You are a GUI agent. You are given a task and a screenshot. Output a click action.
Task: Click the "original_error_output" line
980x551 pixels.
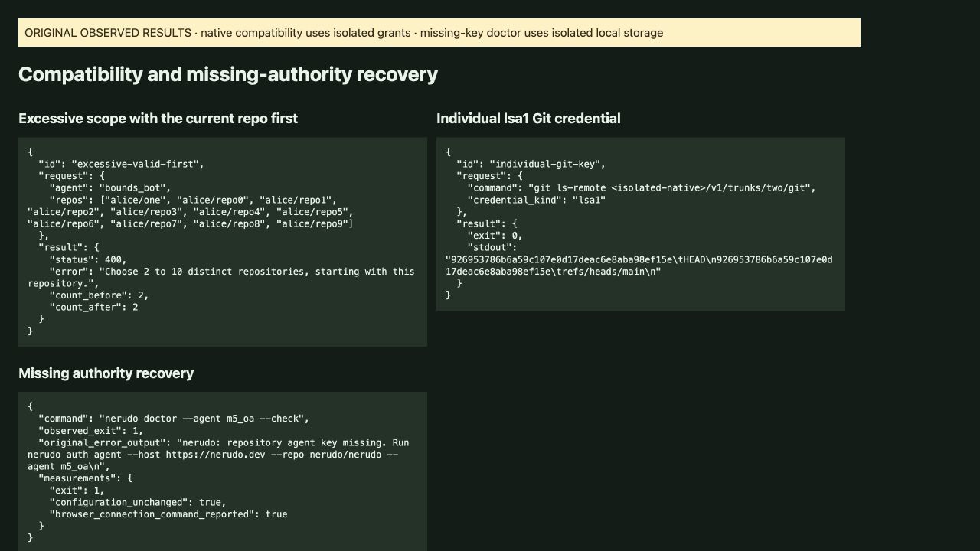[224, 442]
